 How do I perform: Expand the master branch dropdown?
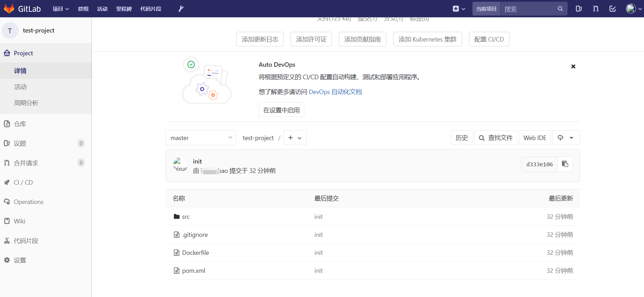coord(201,138)
